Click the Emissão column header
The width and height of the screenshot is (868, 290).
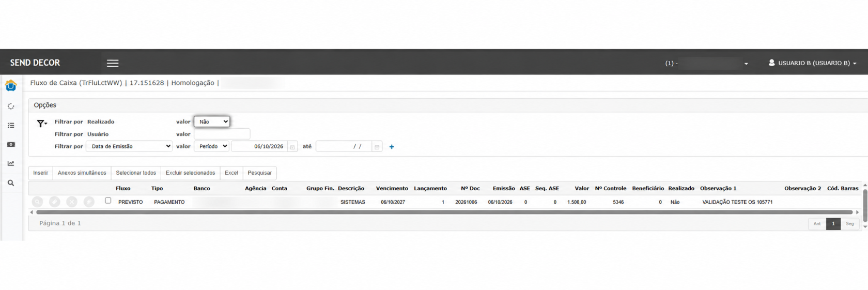[504, 189]
